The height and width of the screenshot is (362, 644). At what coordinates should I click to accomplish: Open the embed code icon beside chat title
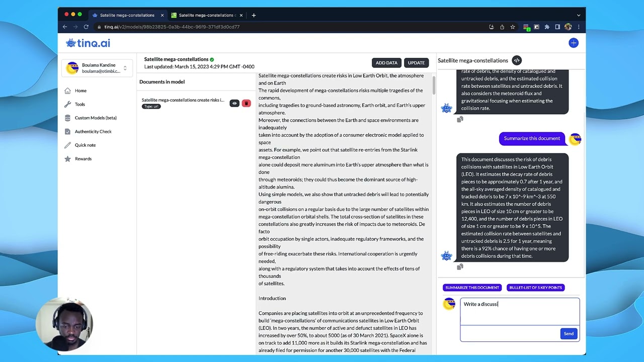517,60
